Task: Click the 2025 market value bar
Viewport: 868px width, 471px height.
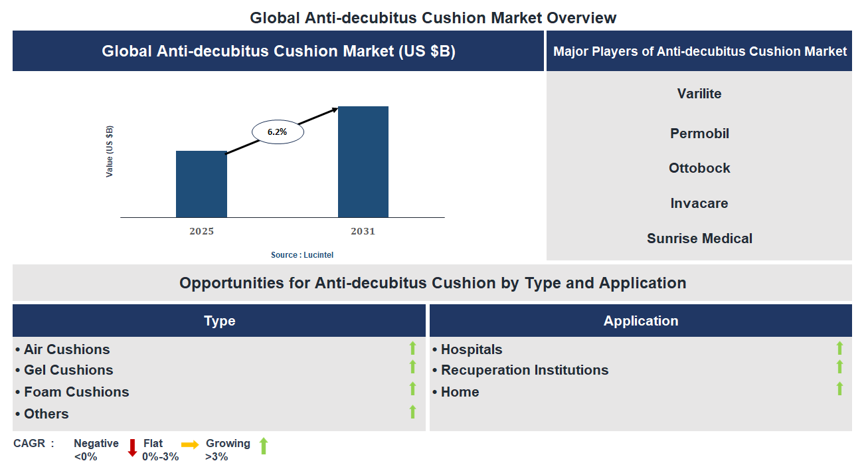Action: [201, 184]
